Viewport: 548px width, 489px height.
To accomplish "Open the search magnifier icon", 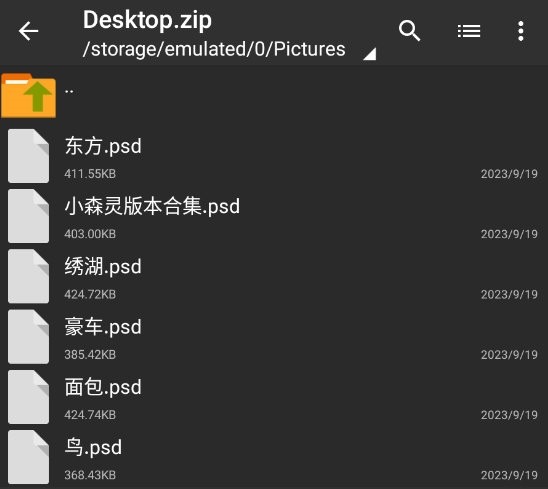I will pyautogui.click(x=409, y=31).
